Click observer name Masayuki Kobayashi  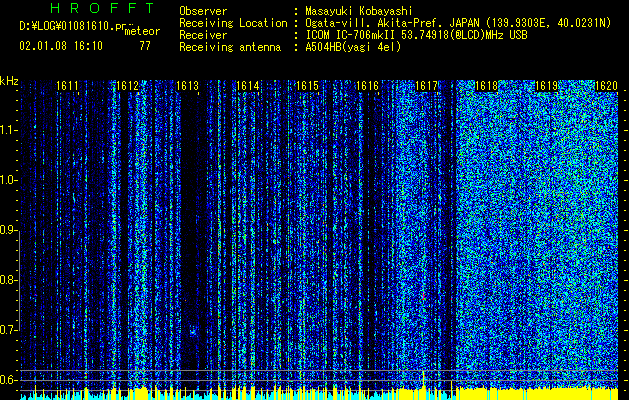pyautogui.click(x=359, y=11)
